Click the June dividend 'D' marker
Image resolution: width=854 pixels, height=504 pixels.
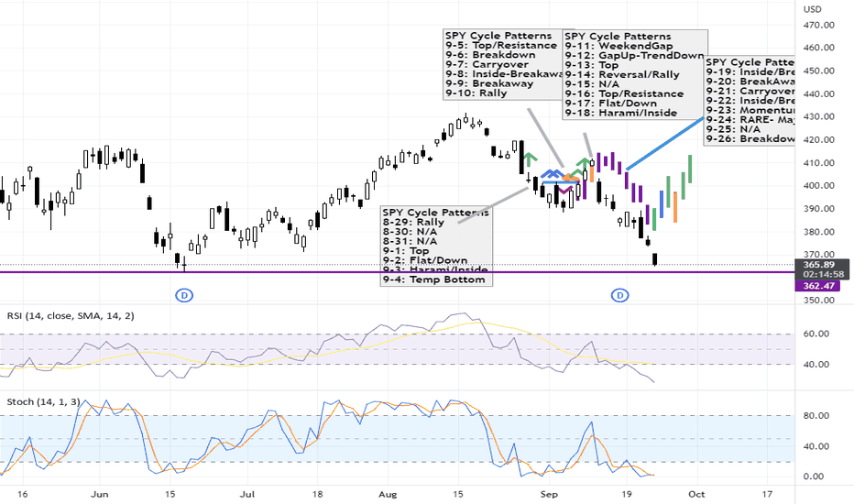(184, 295)
